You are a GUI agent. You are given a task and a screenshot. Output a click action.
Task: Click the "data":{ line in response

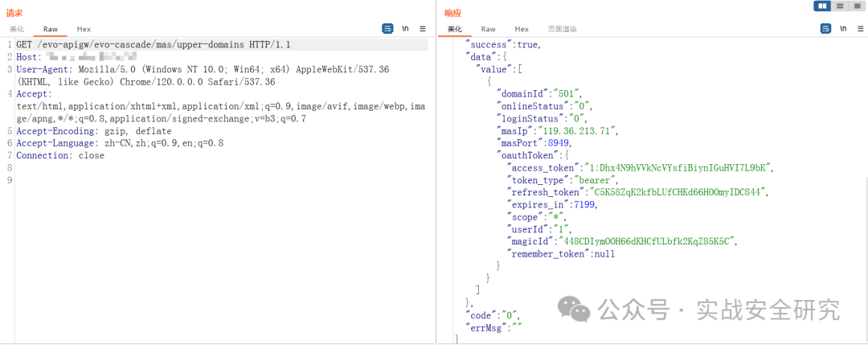[486, 57]
